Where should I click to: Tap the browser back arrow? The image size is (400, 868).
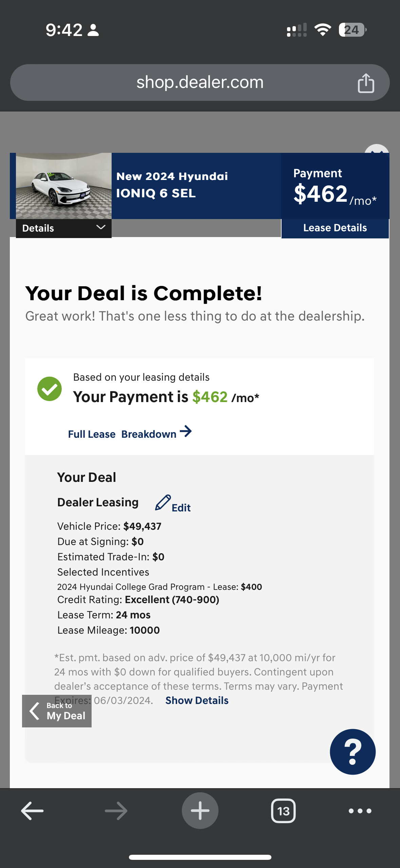(x=32, y=811)
